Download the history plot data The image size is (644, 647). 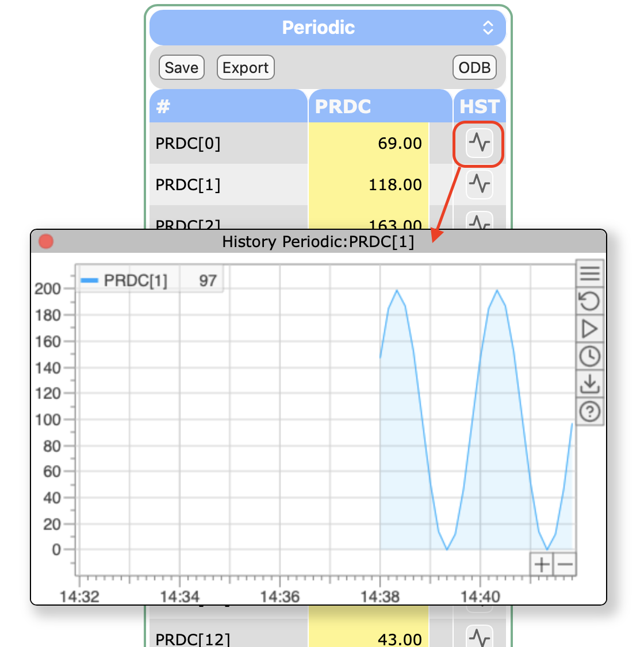[589, 384]
